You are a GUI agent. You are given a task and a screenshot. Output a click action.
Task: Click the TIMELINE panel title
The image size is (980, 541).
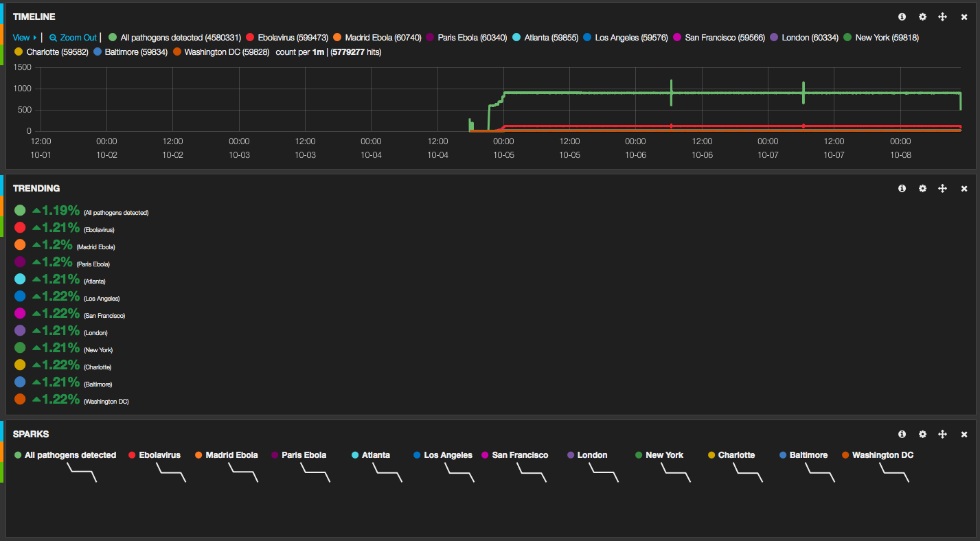[x=34, y=16]
